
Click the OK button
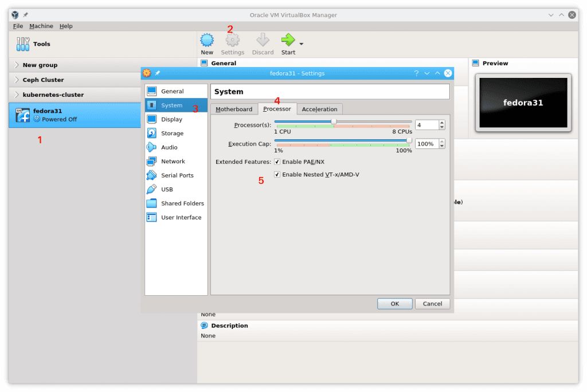coord(394,303)
